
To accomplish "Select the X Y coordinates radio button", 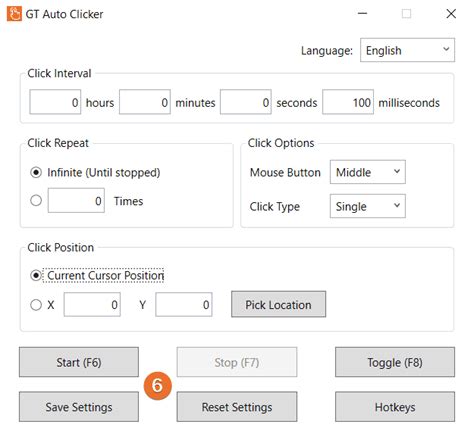I will point(36,305).
